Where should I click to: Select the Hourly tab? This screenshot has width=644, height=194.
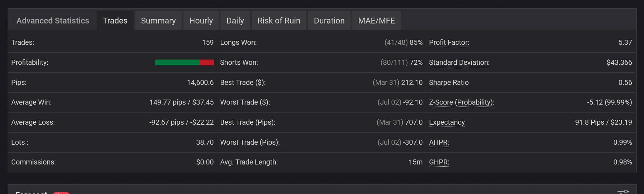(201, 21)
